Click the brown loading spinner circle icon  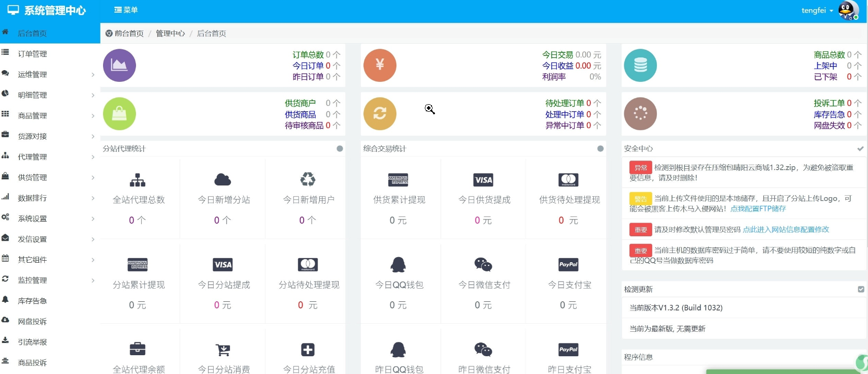tap(640, 113)
